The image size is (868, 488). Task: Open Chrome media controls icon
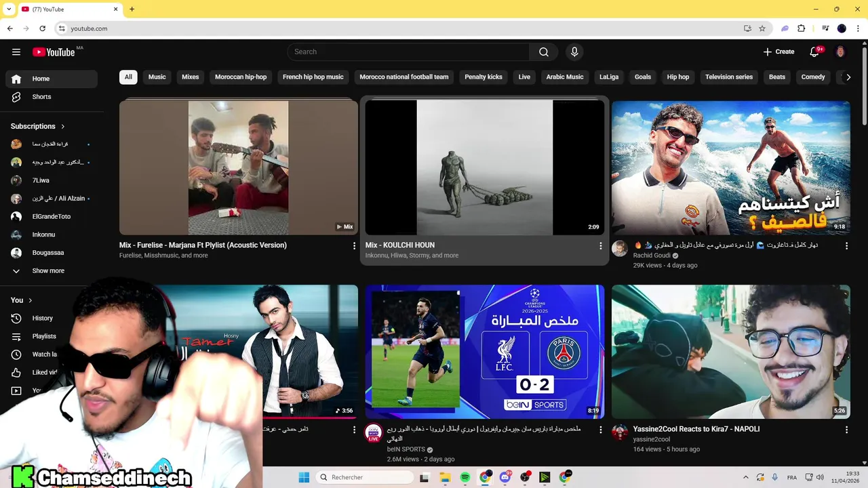[x=825, y=28]
